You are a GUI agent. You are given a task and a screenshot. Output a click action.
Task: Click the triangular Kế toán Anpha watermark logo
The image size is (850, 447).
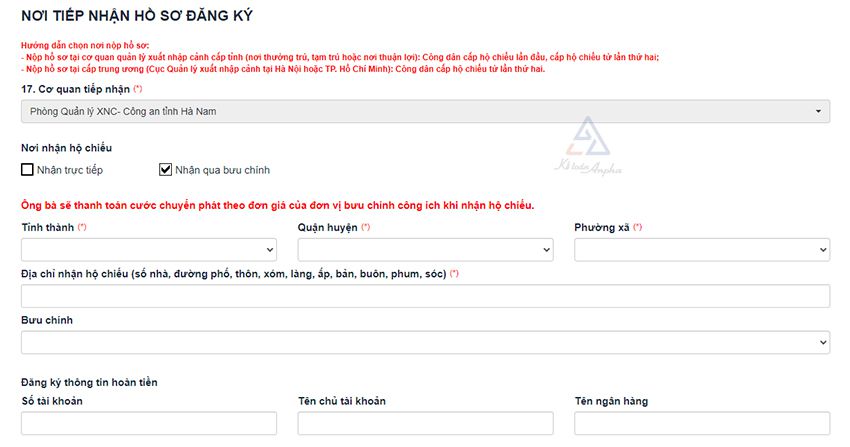pyautogui.click(x=587, y=138)
